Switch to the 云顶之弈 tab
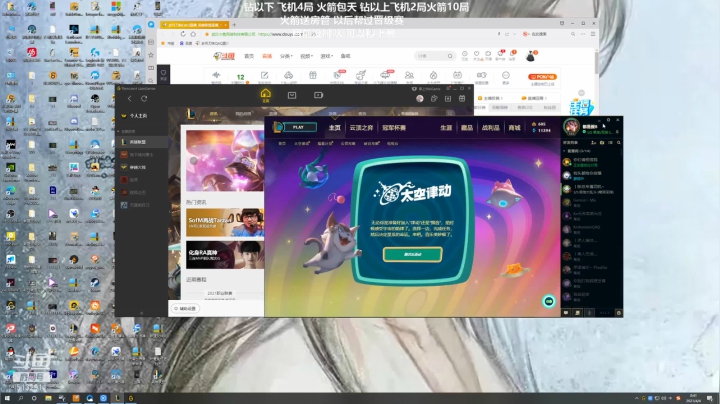The image size is (720, 404). [x=361, y=128]
